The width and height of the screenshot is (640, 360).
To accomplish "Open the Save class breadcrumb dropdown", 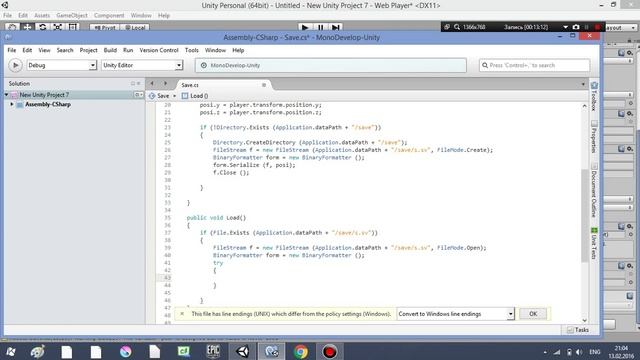I will click(x=162, y=96).
